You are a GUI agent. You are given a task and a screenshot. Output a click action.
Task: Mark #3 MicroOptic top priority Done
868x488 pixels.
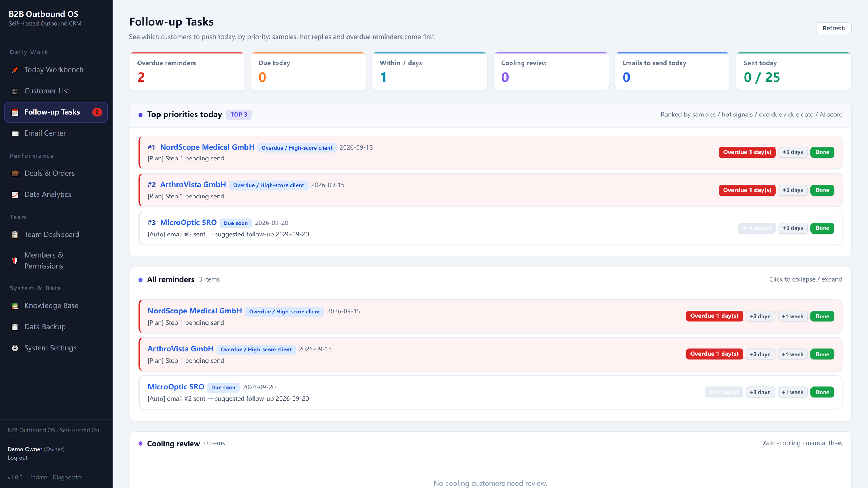point(822,228)
